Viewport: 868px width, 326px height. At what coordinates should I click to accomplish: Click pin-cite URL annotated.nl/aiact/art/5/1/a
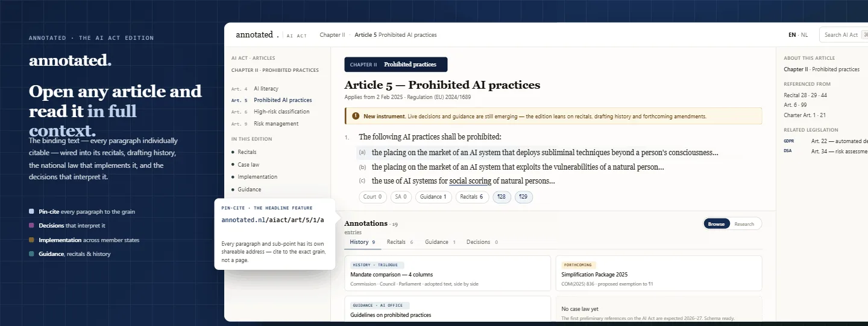point(273,220)
